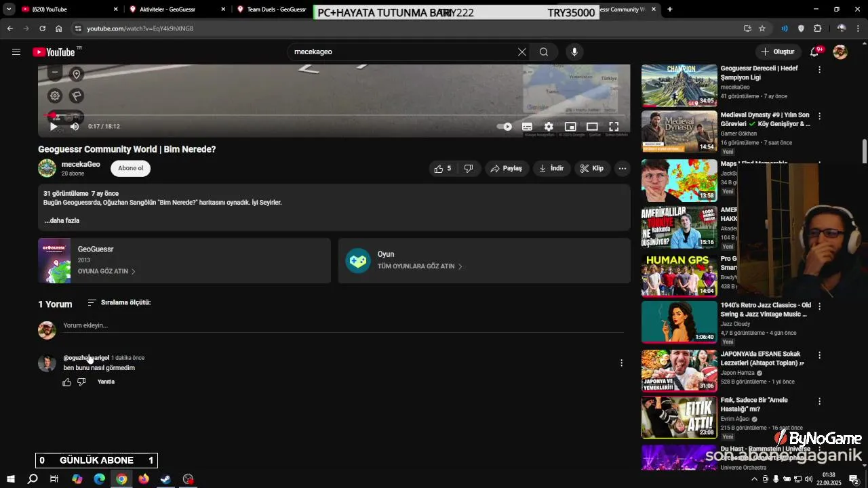
Task: Clear the search box with the X icon
Action: (x=522, y=52)
